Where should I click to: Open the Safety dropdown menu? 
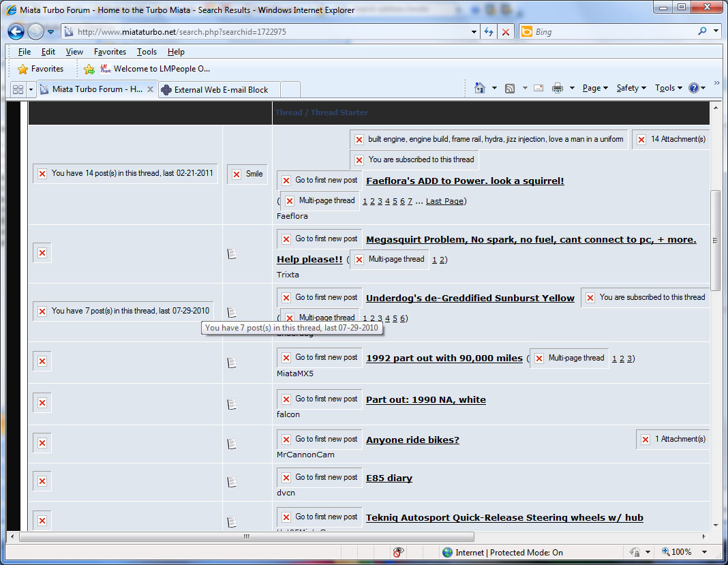coord(631,88)
